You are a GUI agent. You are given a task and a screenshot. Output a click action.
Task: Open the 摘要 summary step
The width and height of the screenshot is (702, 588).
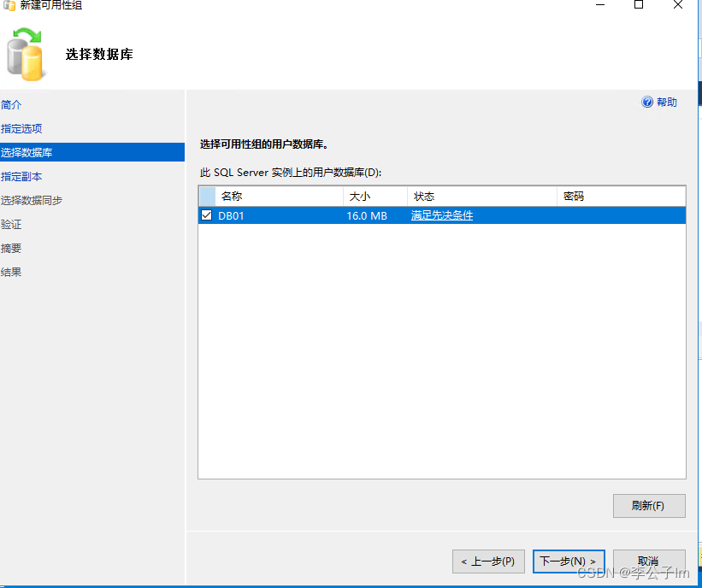14,247
